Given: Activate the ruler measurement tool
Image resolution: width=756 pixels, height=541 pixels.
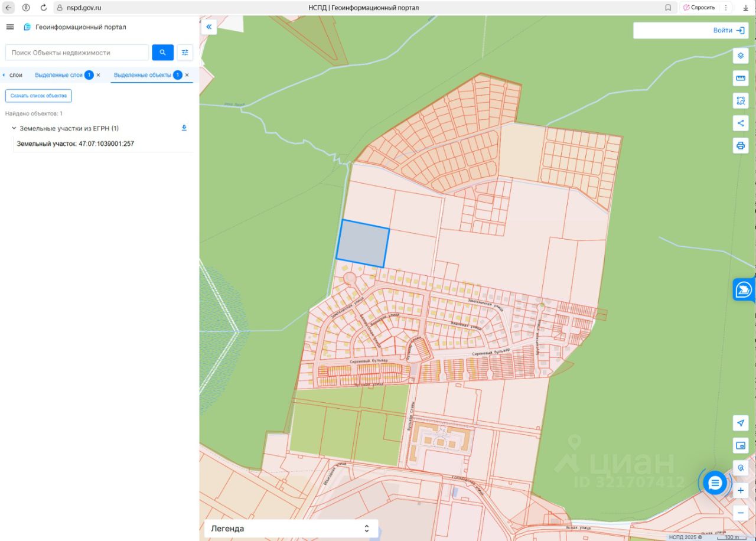Looking at the screenshot, I should point(741,78).
